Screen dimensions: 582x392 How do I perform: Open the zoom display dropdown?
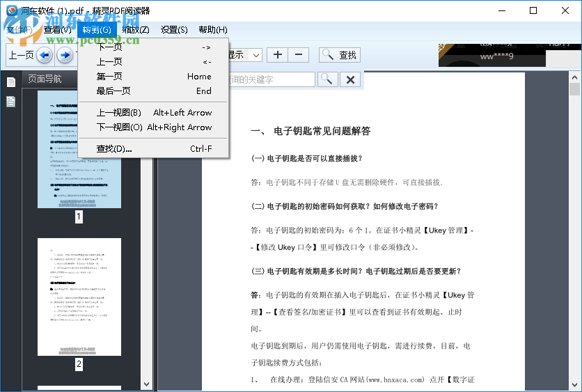point(256,55)
